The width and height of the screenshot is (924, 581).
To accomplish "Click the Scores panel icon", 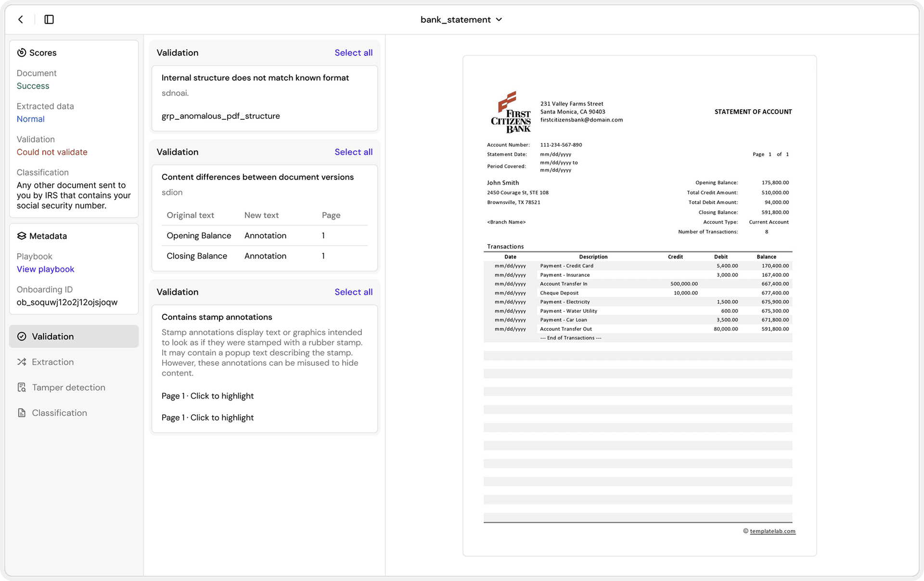I will click(x=22, y=52).
